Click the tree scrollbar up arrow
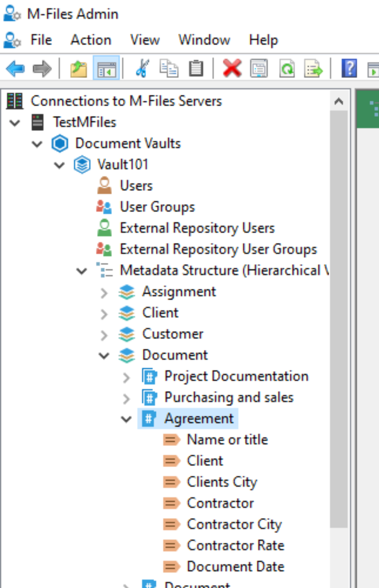This screenshot has width=379, height=588. click(339, 101)
